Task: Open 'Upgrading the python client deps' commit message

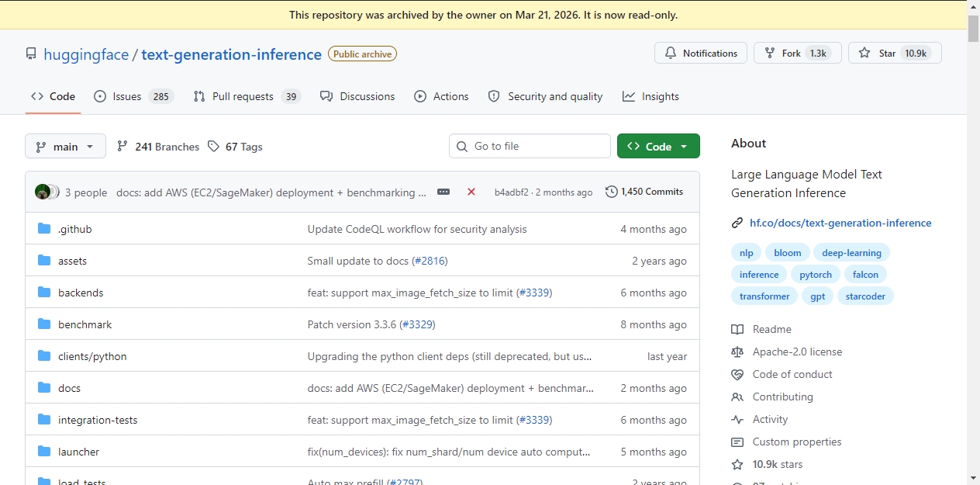Action: pyautogui.click(x=450, y=356)
